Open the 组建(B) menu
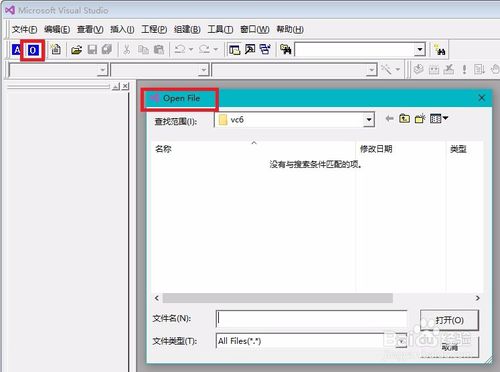This screenshot has width=500, height=372. [187, 30]
